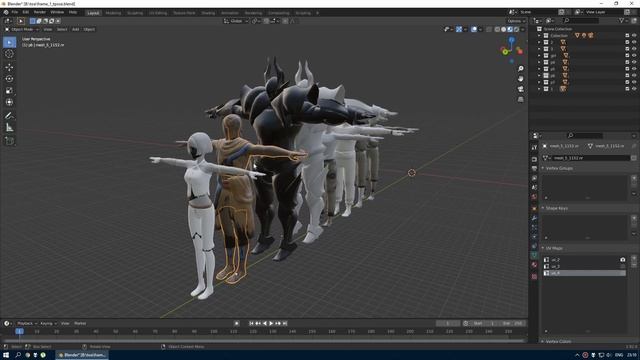Click the current frame marker on timeline
Screen dimensions: 640x360
(x=19, y=331)
